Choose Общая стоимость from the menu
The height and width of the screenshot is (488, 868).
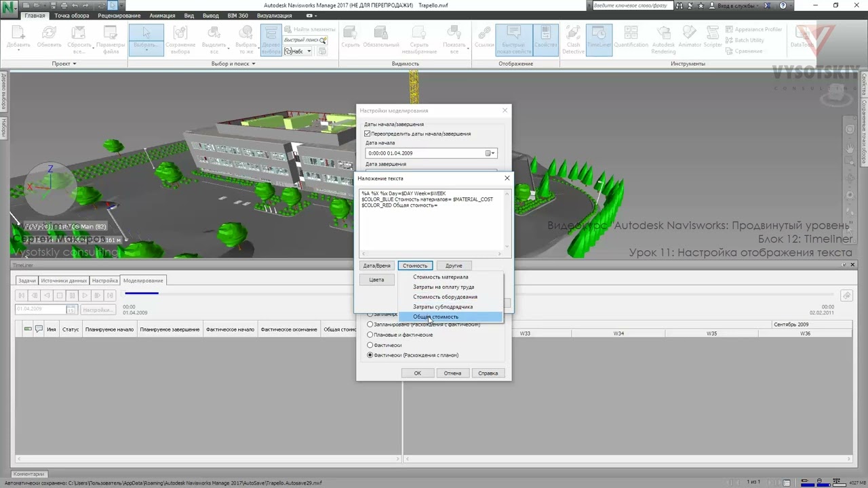(450, 317)
